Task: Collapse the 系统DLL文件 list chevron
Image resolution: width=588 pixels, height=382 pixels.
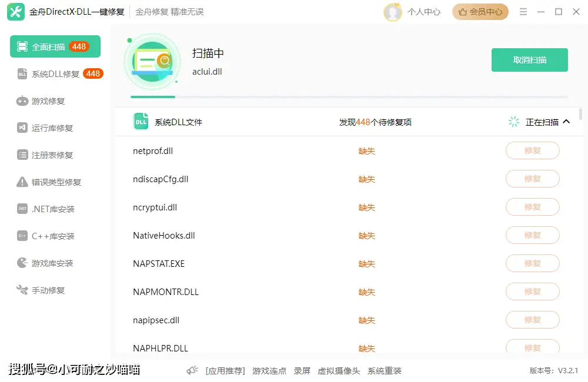Action: [x=566, y=122]
